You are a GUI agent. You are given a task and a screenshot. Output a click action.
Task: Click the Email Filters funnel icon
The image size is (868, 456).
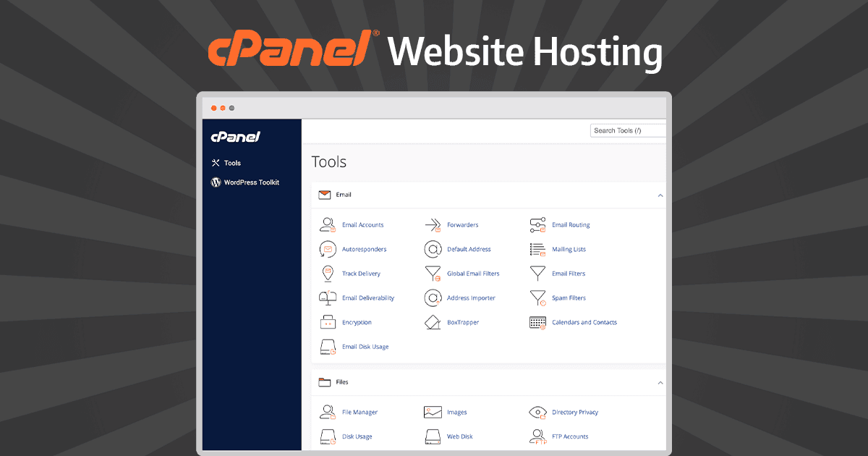537,274
